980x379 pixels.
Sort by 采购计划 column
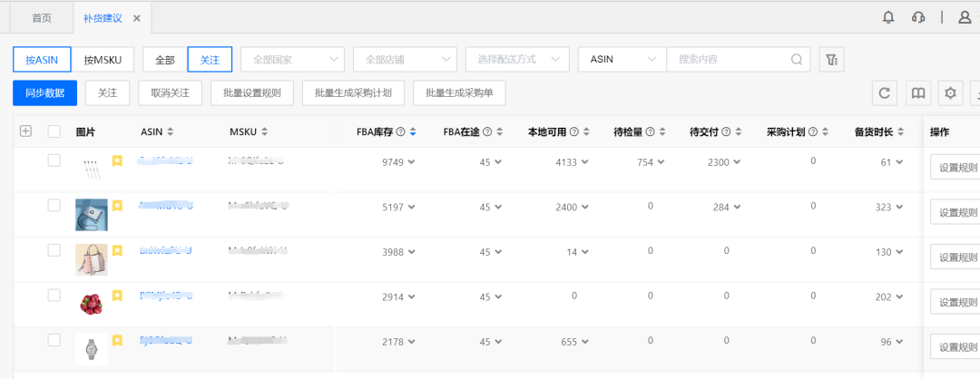[x=825, y=131]
